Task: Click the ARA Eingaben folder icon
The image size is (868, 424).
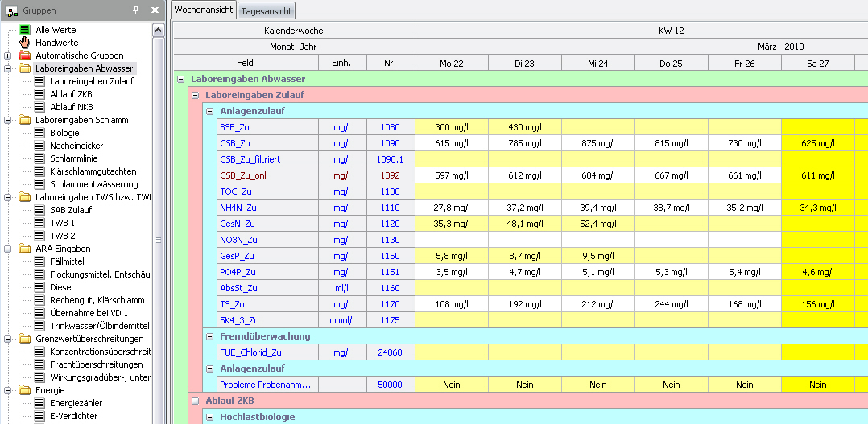Action: pyautogui.click(x=25, y=249)
